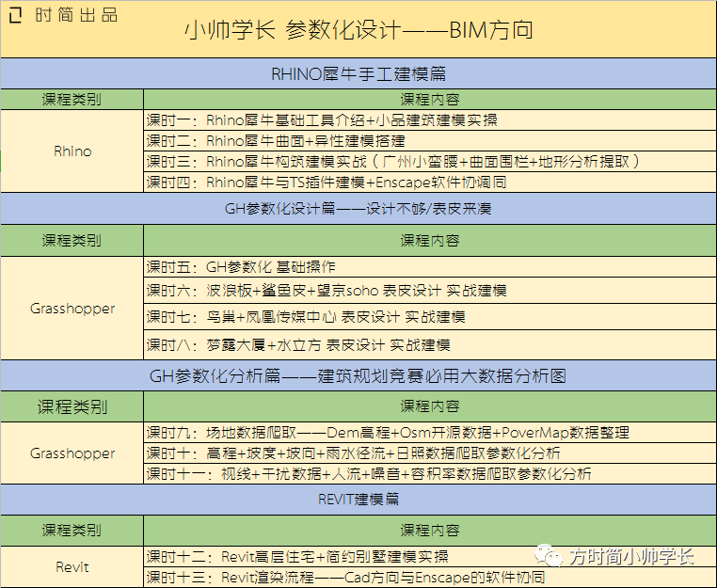Select 课时九 场地数据爬取 row
Image resolution: width=717 pixels, height=588 pixels.
point(430,432)
